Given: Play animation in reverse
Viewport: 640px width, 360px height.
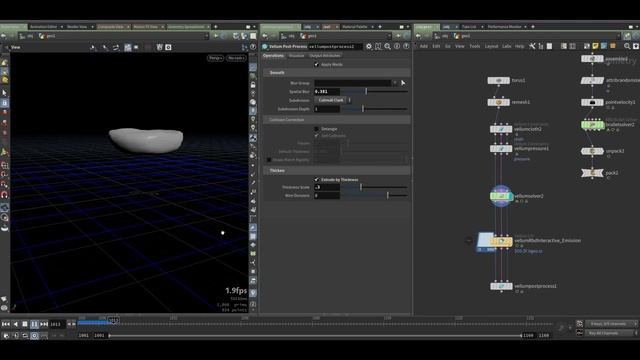Looking at the screenshot, I should tap(16, 324).
